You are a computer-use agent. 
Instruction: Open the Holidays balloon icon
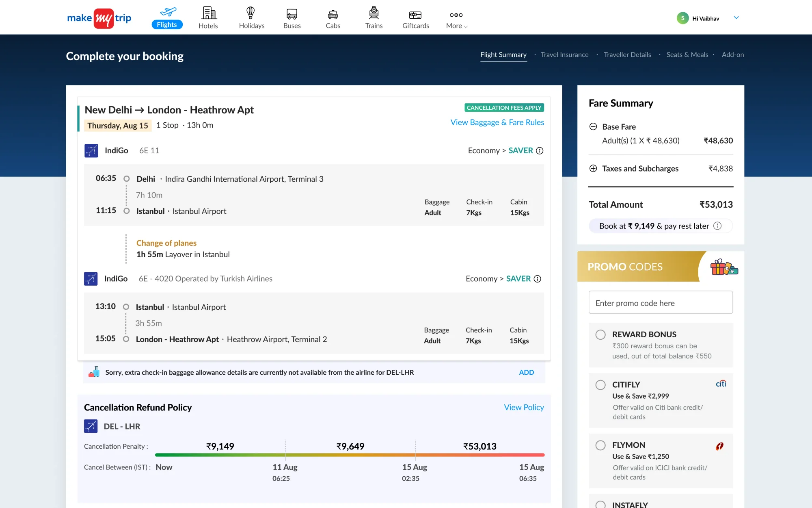(251, 13)
